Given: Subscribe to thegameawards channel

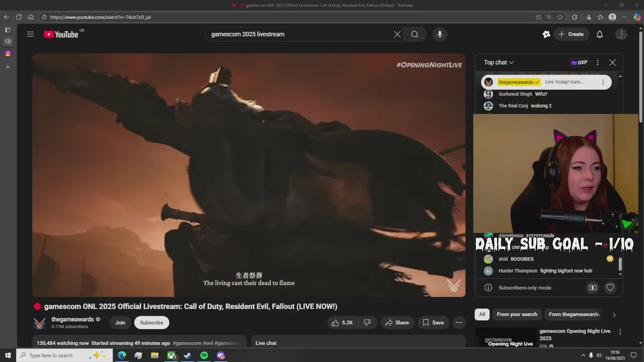Looking at the screenshot, I should click(x=151, y=323).
